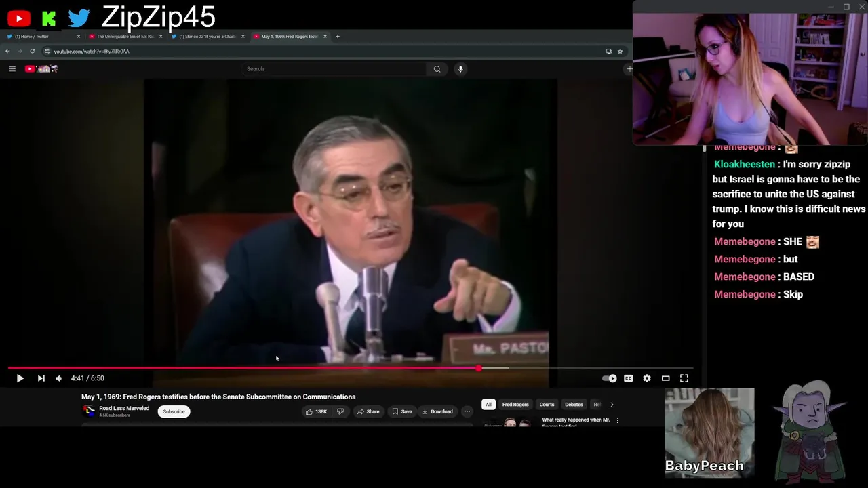Go to YouTube home via logo
The height and width of the screenshot is (488, 868).
tap(41, 68)
